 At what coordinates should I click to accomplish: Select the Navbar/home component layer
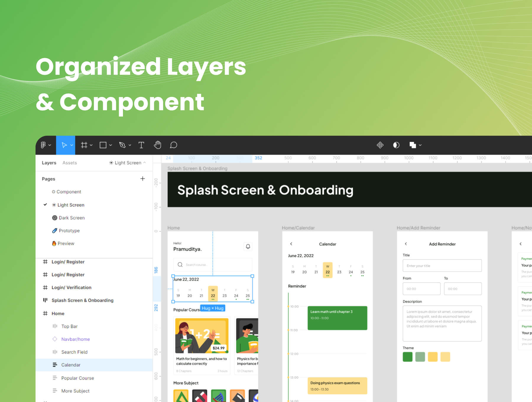tap(75, 339)
